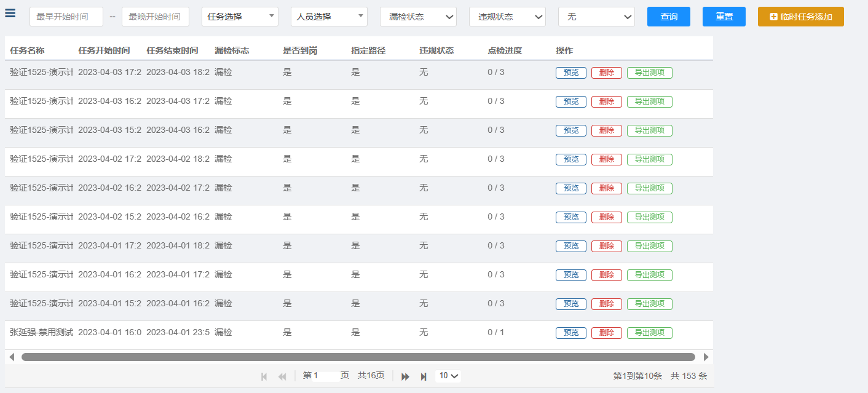Click 删除 for task starting 2023-04-01 16:2
Screen dimensions: 868x393
coord(607,275)
